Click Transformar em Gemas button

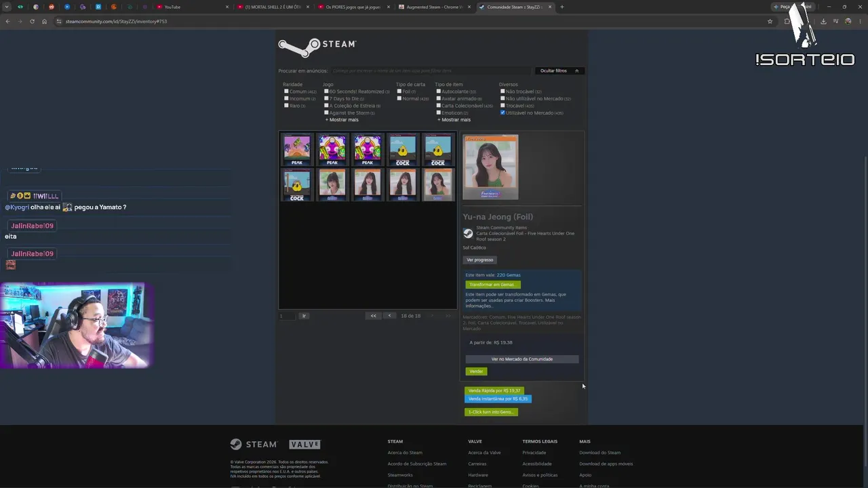coord(492,285)
